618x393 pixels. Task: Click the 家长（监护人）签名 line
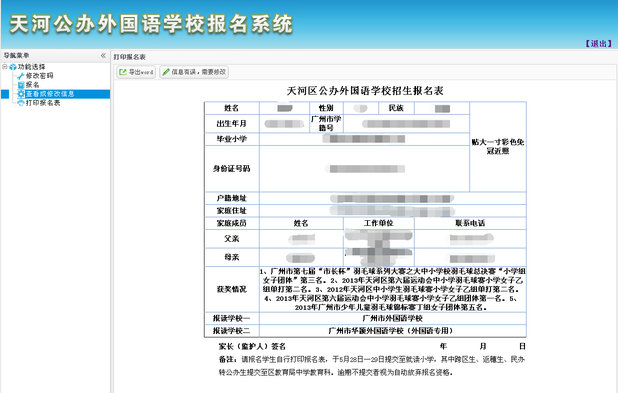coord(252,346)
